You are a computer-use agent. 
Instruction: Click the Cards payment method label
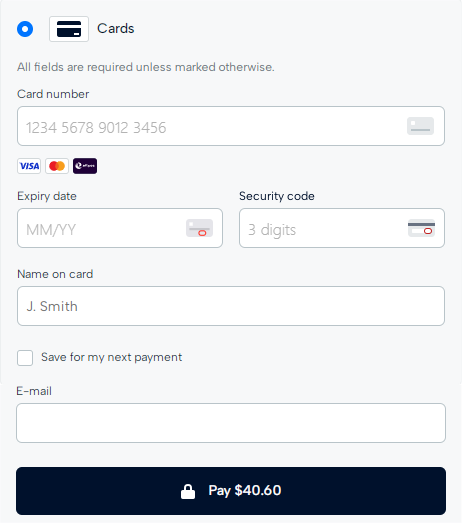[x=116, y=29]
